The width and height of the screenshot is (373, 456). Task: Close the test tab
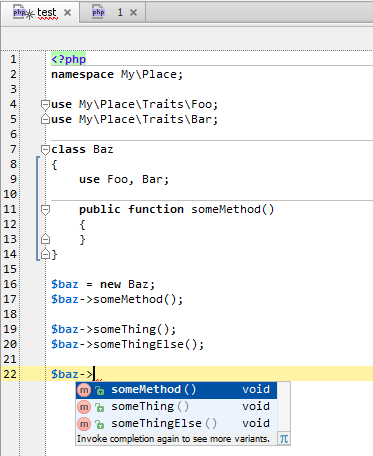(x=67, y=13)
